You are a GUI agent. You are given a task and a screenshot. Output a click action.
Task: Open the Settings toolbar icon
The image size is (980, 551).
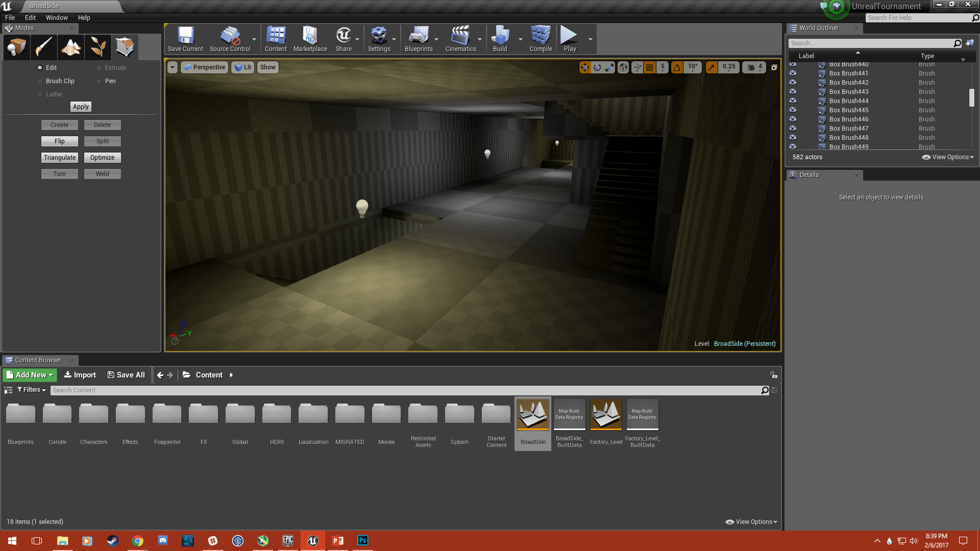point(379,39)
